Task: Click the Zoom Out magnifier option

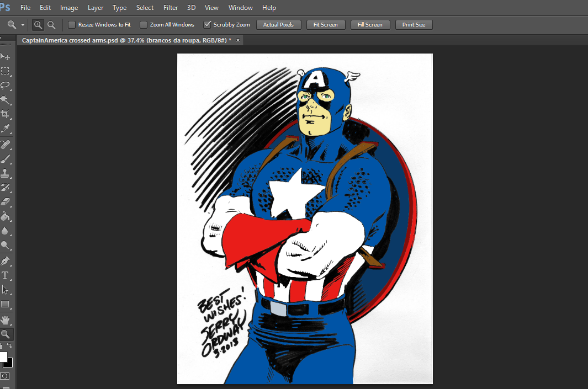Action: click(51, 25)
